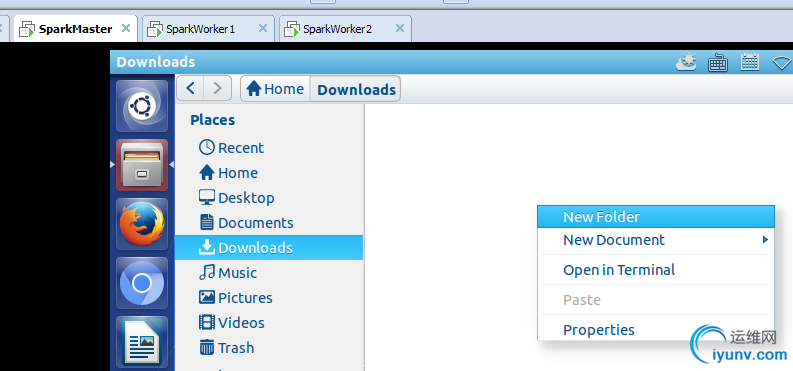The height and width of the screenshot is (371, 793).
Task: Open LibreOffice Writer from launcher
Action: pyautogui.click(x=142, y=342)
